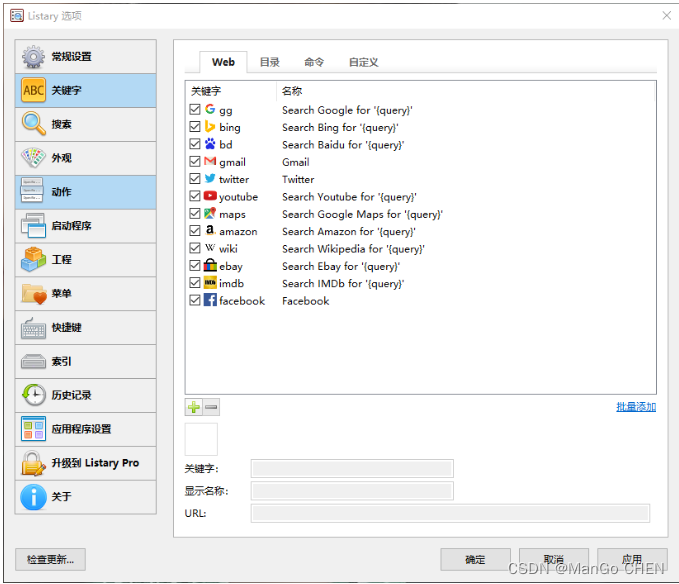This screenshot has height=584, width=679.
Task: Click the 确定 button
Action: coord(475,559)
